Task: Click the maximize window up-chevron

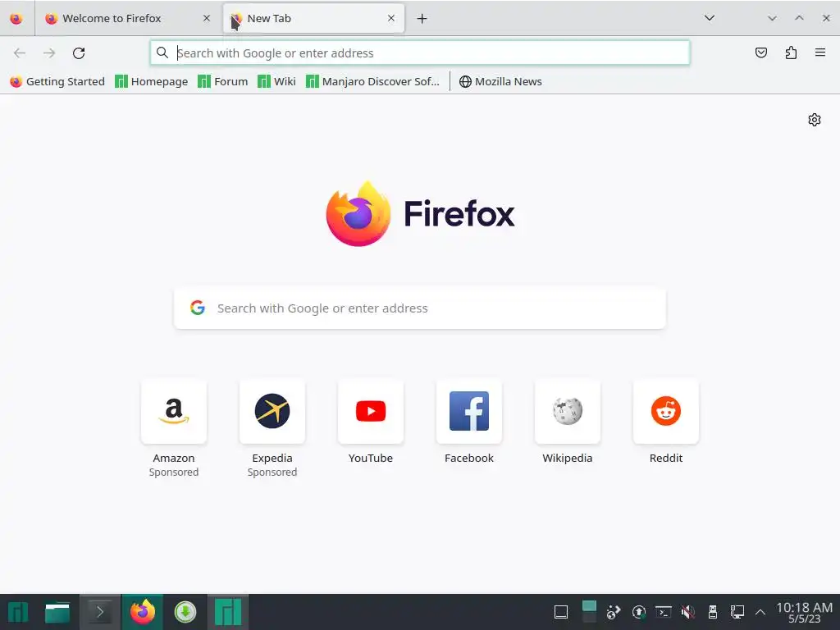Action: (x=799, y=18)
